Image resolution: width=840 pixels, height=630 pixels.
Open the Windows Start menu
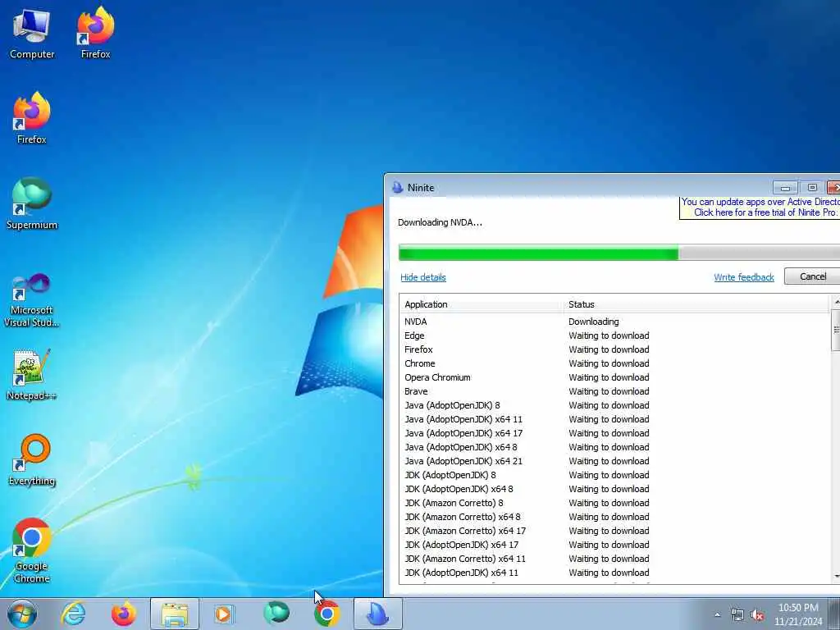(x=22, y=614)
